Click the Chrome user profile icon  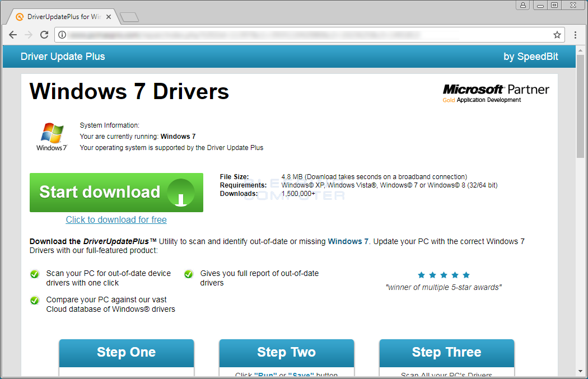click(522, 5)
